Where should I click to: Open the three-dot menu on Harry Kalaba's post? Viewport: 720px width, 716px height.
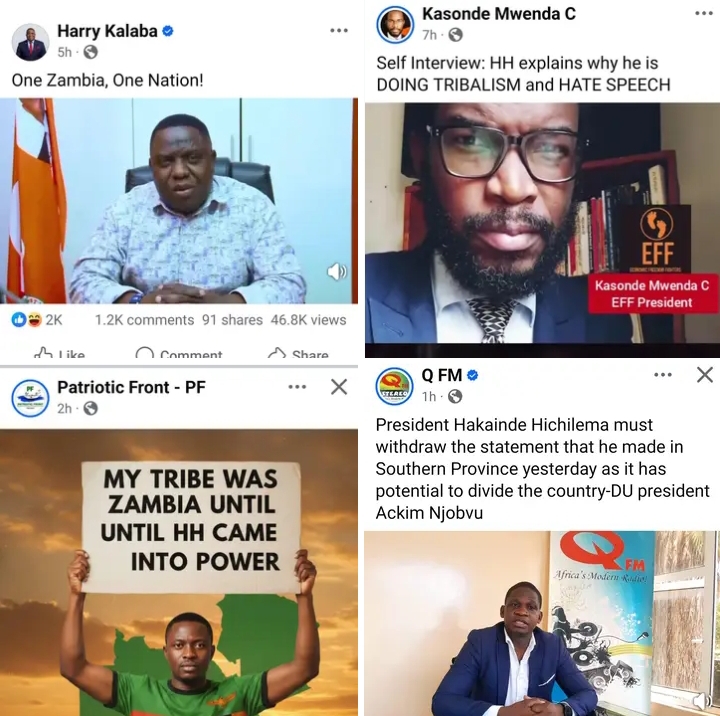coord(339,31)
